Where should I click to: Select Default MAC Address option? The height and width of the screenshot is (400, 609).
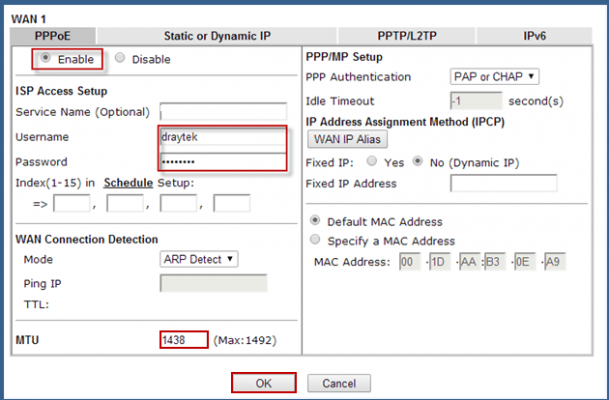[x=316, y=221]
